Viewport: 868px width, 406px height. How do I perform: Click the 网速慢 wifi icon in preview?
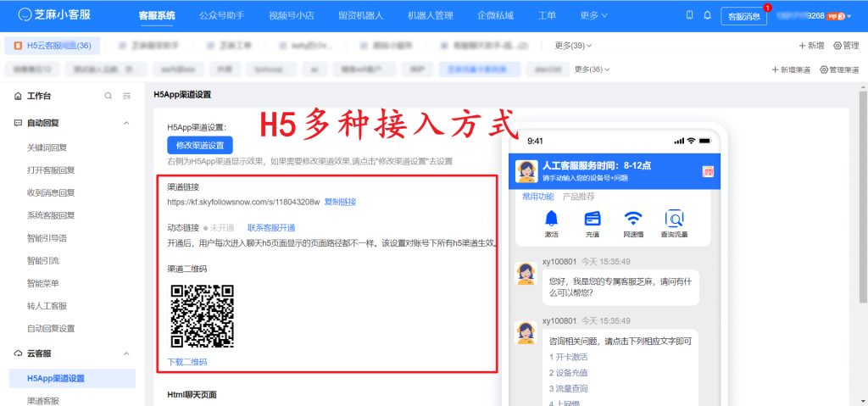coord(632,218)
